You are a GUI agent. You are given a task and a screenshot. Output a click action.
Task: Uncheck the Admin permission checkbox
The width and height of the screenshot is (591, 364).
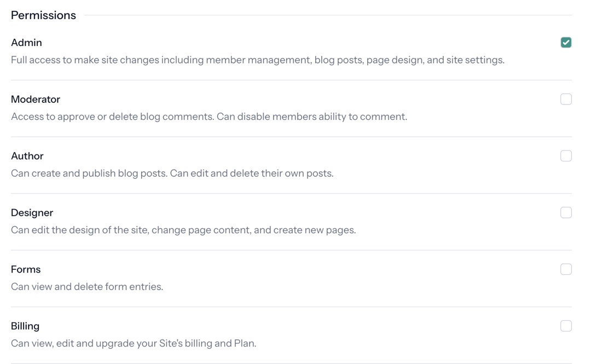coord(566,42)
